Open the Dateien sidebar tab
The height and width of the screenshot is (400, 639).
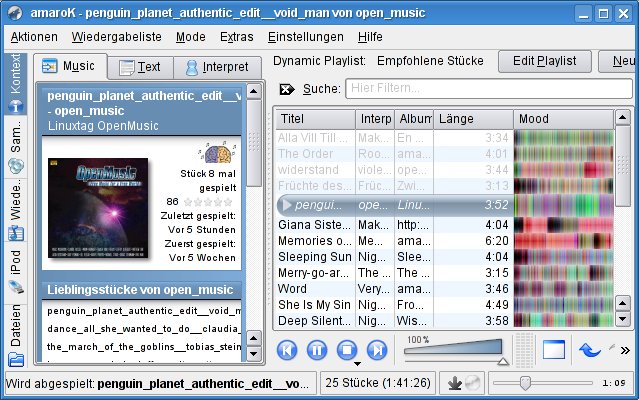[15, 335]
